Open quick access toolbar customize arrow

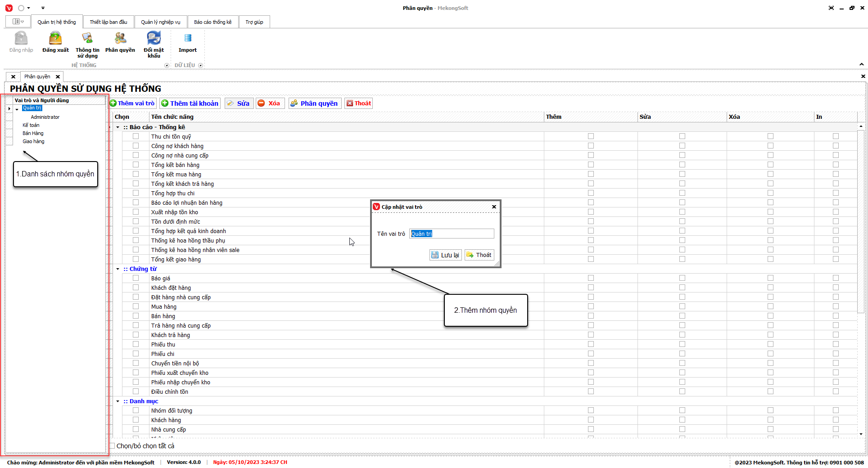coord(43,8)
